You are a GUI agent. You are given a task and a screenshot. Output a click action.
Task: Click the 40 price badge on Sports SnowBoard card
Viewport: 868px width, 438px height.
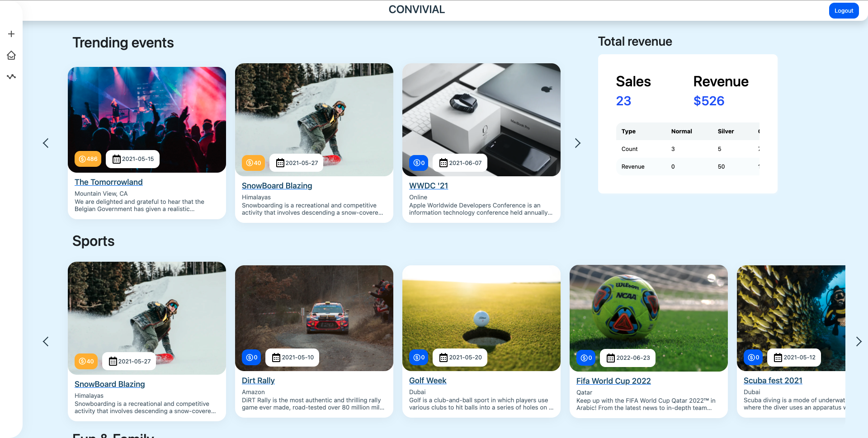coord(86,361)
